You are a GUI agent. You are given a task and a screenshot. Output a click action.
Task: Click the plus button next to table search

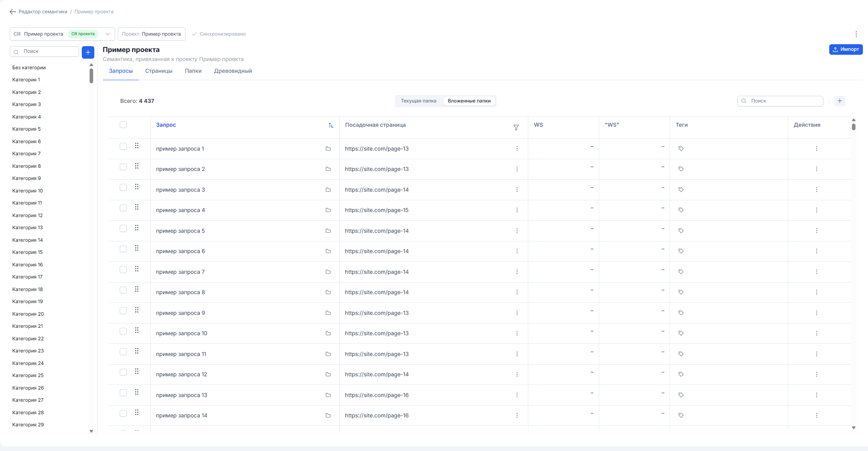tap(840, 101)
